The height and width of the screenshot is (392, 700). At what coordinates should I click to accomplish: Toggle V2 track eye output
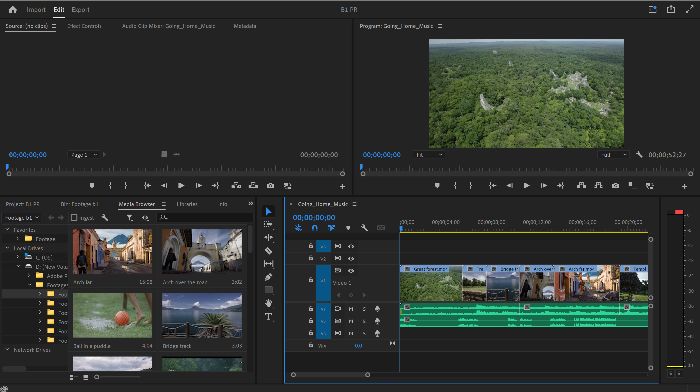coord(351,258)
